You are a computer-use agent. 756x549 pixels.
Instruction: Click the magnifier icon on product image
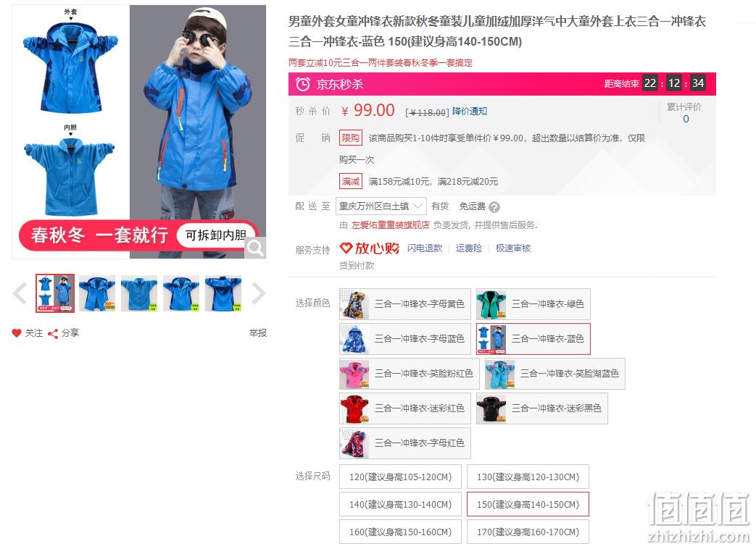point(255,248)
